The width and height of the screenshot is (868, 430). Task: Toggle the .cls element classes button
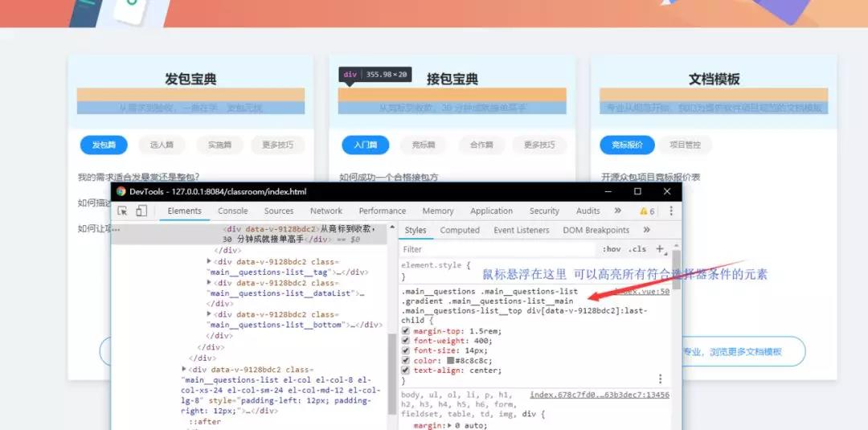point(637,249)
